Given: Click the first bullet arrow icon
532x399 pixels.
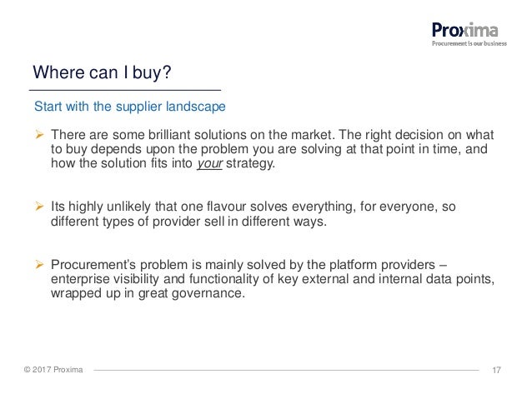Looking at the screenshot, I should coord(38,135).
